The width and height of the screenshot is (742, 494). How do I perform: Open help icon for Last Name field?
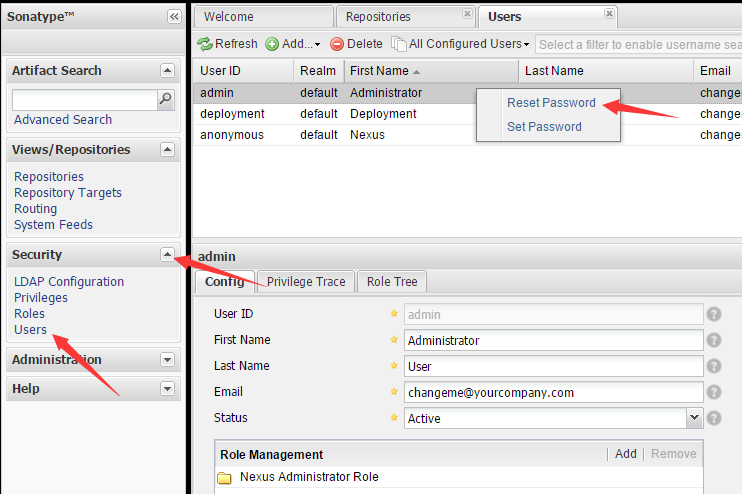(714, 366)
